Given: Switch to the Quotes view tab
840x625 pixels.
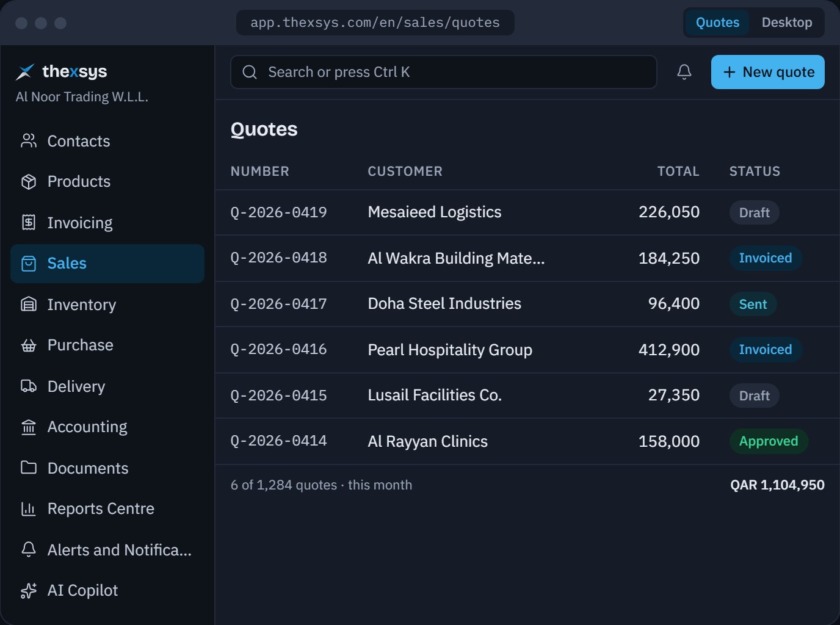Looking at the screenshot, I should (x=717, y=23).
